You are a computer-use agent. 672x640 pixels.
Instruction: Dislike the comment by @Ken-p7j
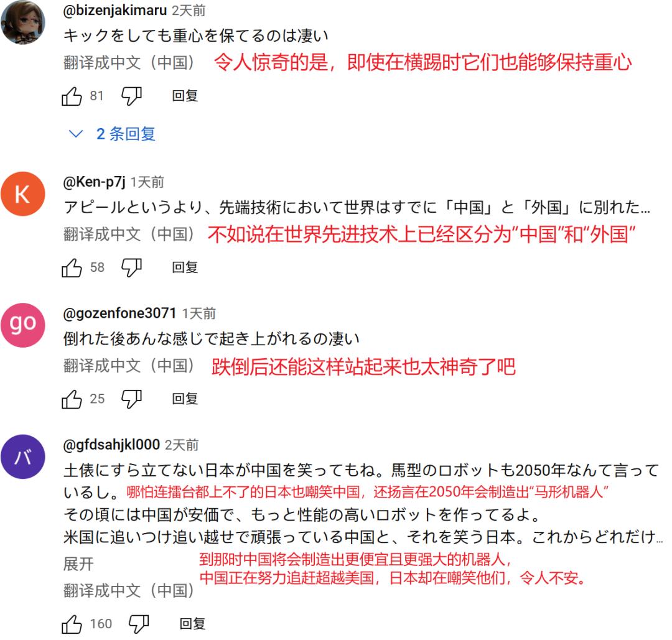131,267
